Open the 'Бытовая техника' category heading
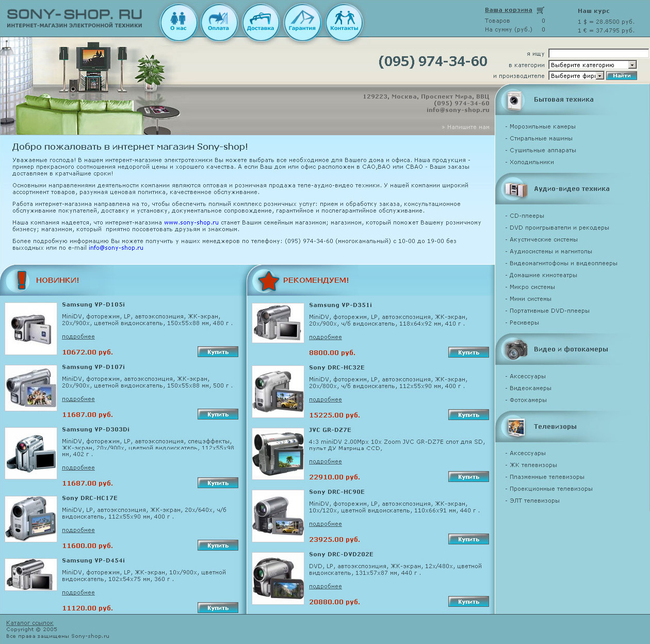 (563, 100)
